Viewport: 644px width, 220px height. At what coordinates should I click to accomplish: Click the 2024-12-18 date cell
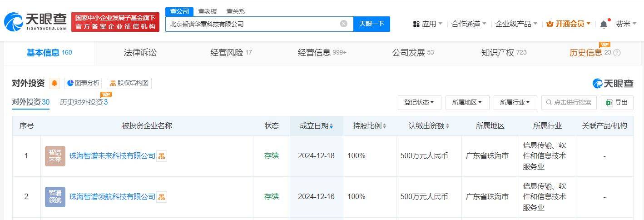[x=316, y=156]
